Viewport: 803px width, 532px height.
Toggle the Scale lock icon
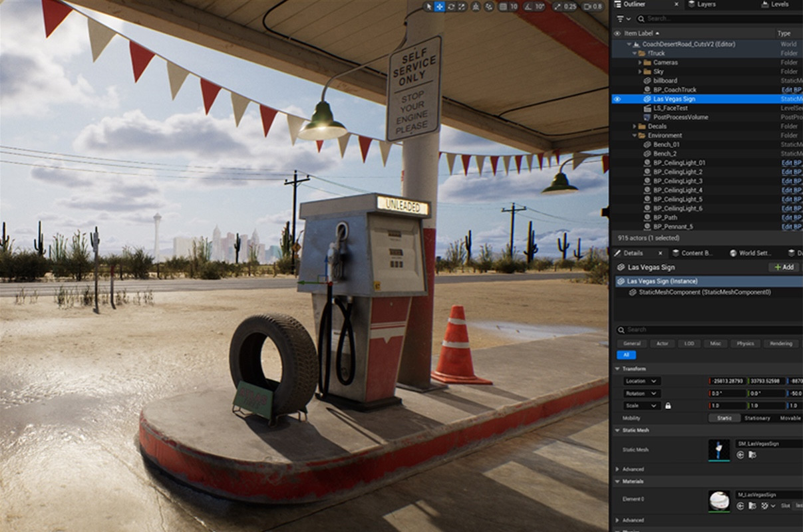[x=668, y=406]
